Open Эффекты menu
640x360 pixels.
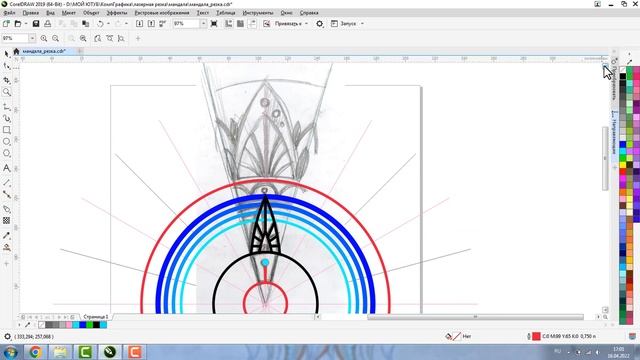coord(117,13)
